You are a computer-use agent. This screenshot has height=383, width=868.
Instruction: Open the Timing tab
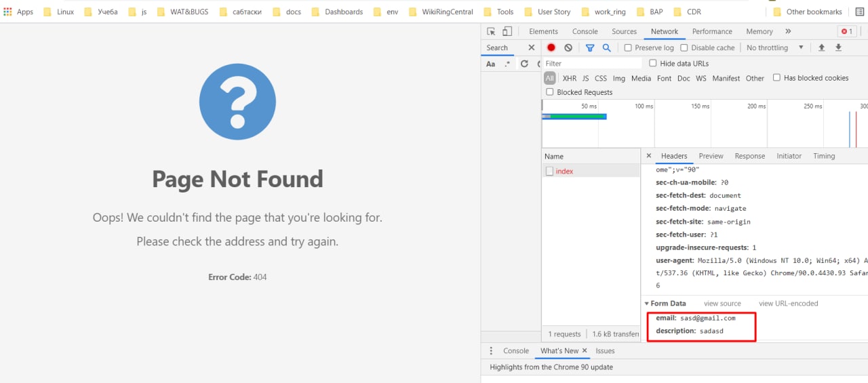[824, 156]
